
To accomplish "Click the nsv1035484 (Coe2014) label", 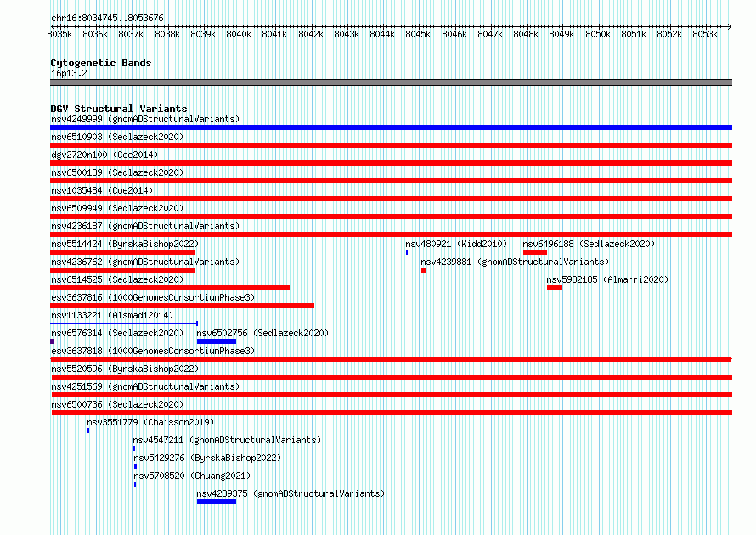I will [x=102, y=190].
